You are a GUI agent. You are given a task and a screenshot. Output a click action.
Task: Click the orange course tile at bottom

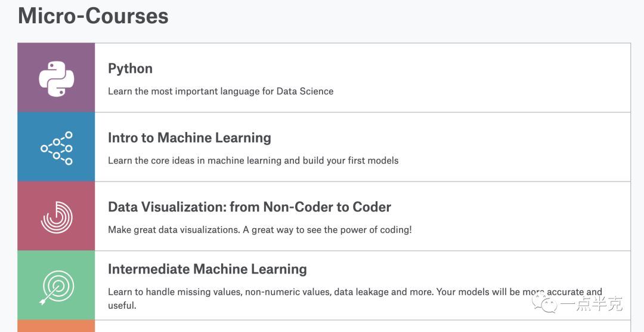(x=57, y=326)
